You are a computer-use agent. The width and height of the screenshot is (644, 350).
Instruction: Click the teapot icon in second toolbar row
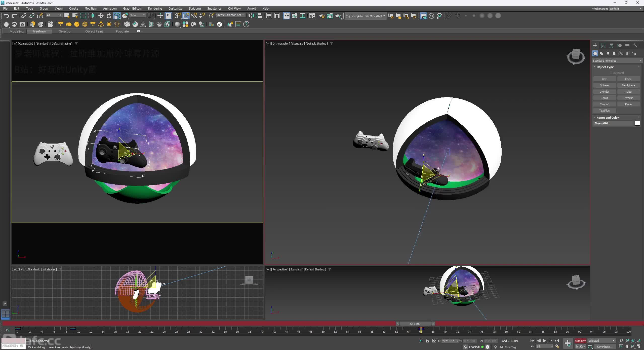coord(6,24)
